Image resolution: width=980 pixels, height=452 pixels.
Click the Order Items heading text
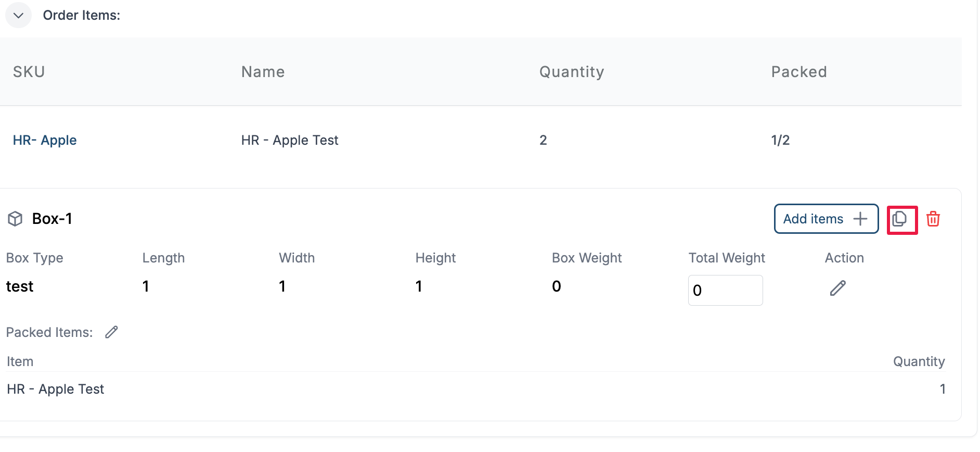click(81, 16)
